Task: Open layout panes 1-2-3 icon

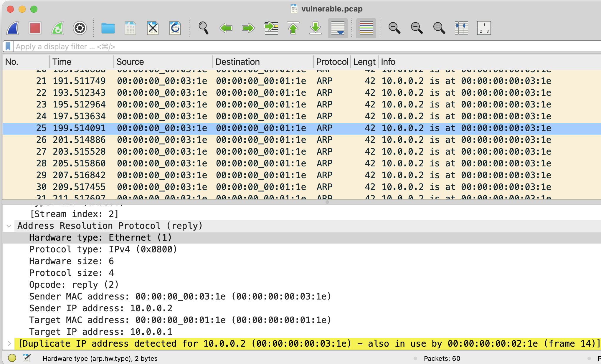Action: click(484, 28)
